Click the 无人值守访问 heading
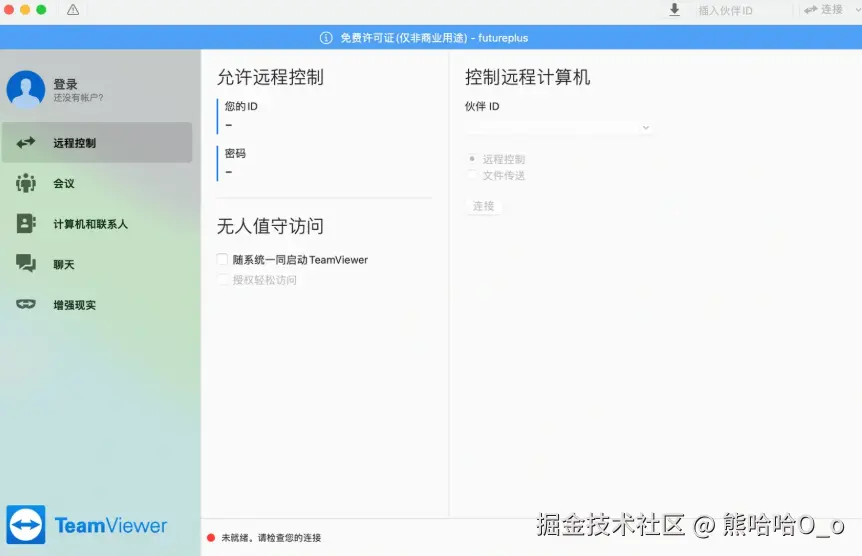The width and height of the screenshot is (862, 556). [270, 226]
